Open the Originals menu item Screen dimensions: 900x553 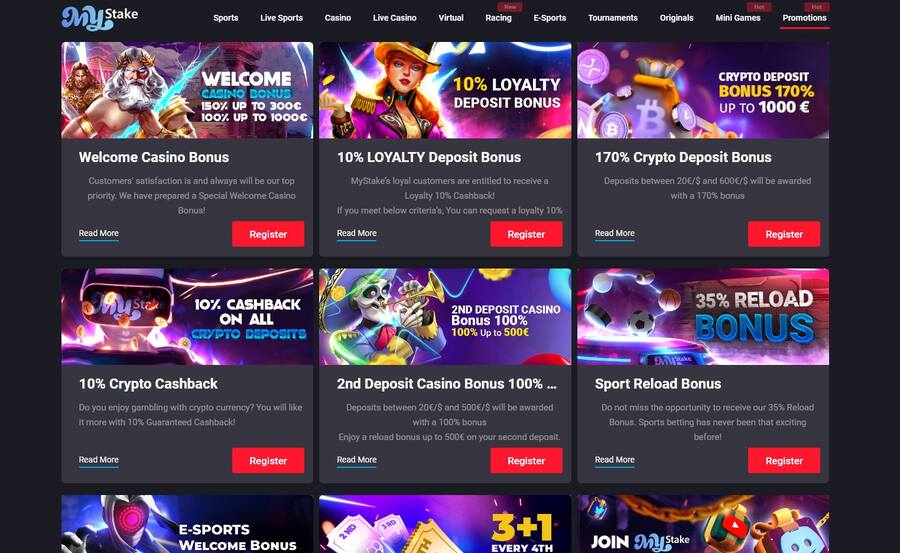[676, 18]
